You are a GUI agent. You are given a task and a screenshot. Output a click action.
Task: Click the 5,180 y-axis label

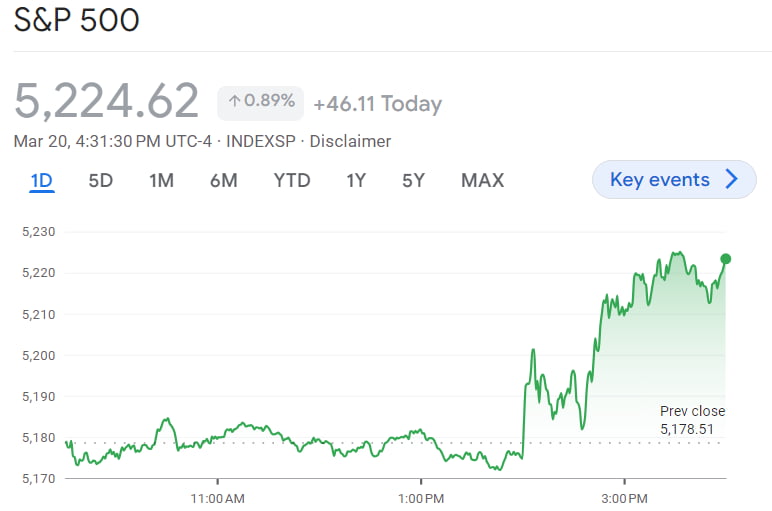click(38, 438)
